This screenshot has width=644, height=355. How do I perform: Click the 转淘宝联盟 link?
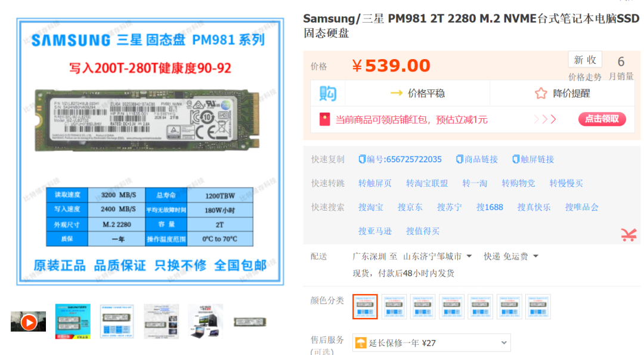pos(427,183)
